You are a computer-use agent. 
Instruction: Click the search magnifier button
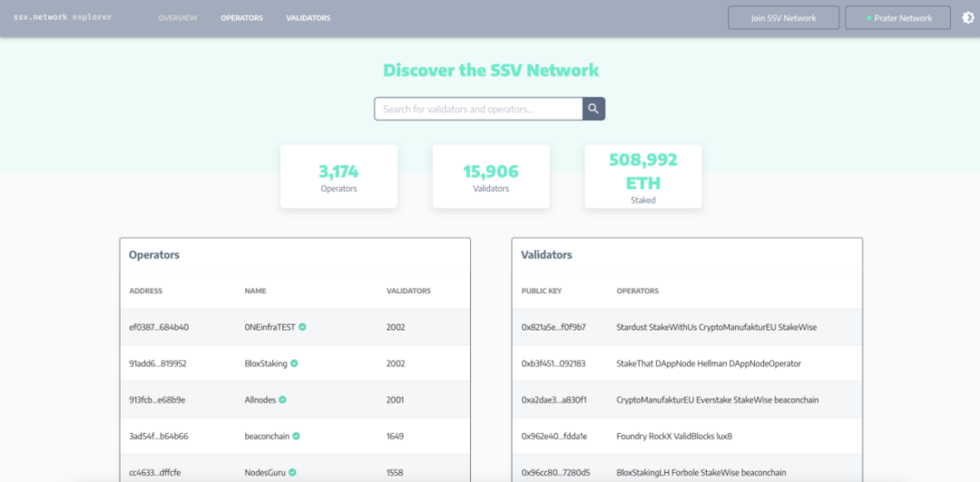coord(593,109)
